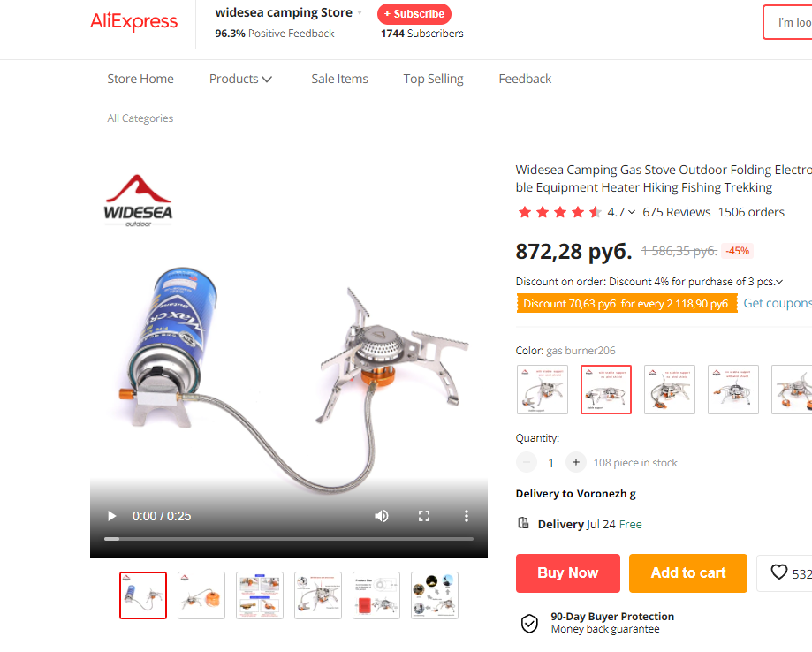Screen dimensions: 812x652
Task: Go to the Sale Items tab
Action: click(339, 79)
